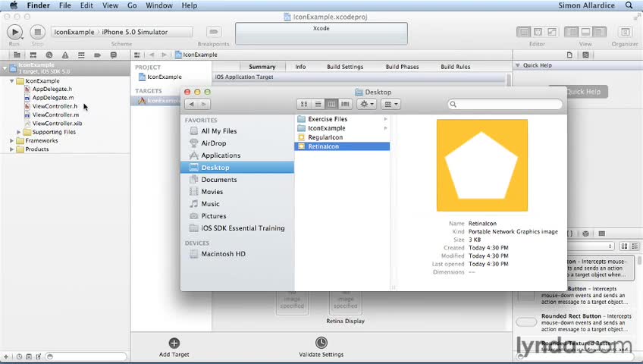Go back in the Finder window

point(191,104)
